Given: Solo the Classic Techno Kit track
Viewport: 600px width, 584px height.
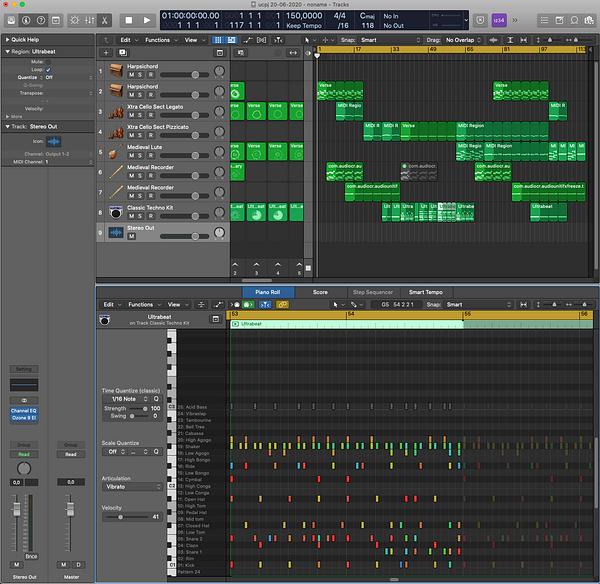Looking at the screenshot, I should 142,216.
